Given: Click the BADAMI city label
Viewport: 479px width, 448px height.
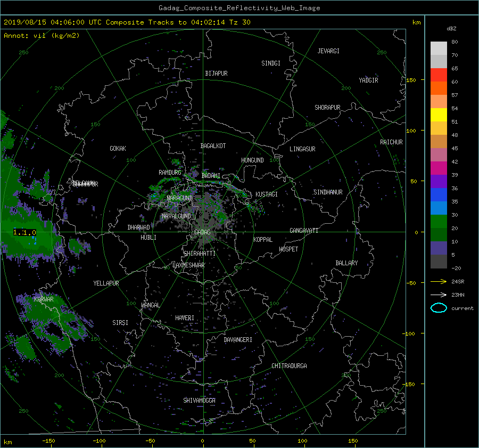Looking at the screenshot, I should (211, 176).
